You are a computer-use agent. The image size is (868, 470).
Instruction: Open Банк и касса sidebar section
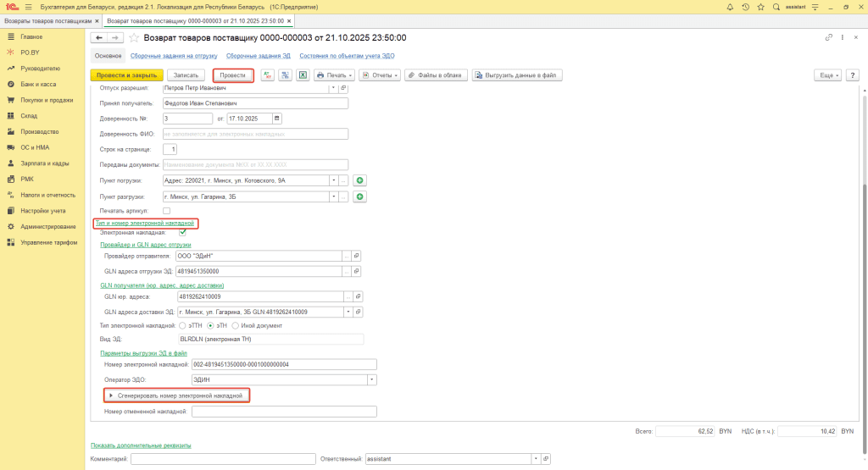click(x=39, y=84)
